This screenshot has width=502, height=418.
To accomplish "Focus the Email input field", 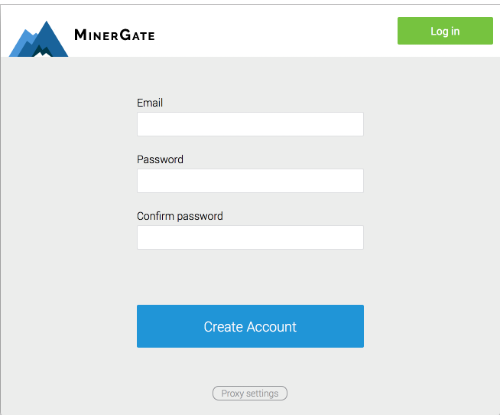I will (x=250, y=124).
